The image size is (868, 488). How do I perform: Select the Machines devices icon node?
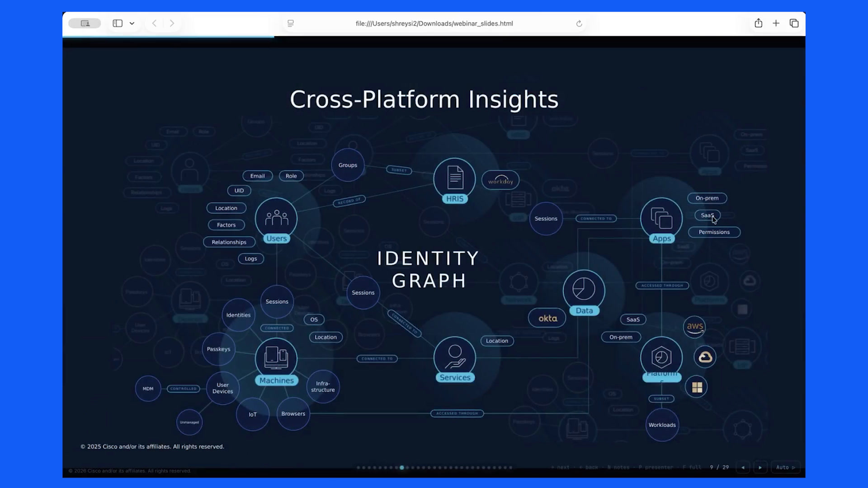coord(276,358)
